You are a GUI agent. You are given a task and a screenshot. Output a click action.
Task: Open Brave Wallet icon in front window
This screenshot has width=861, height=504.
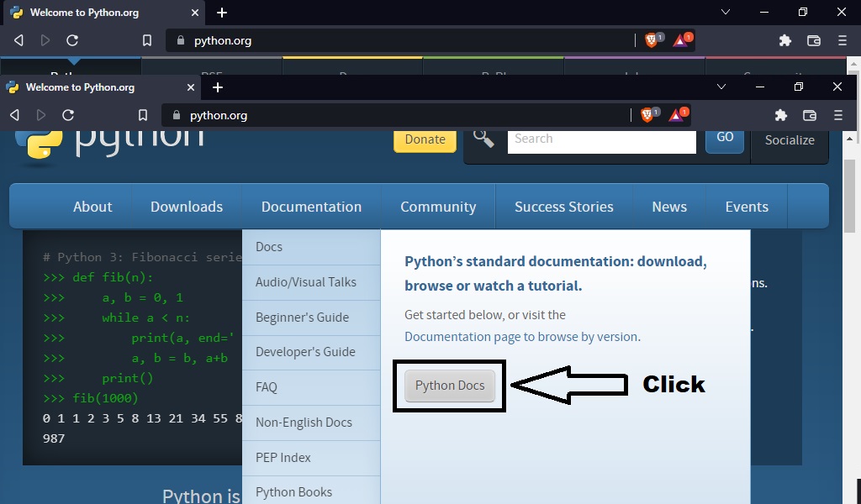(810, 115)
